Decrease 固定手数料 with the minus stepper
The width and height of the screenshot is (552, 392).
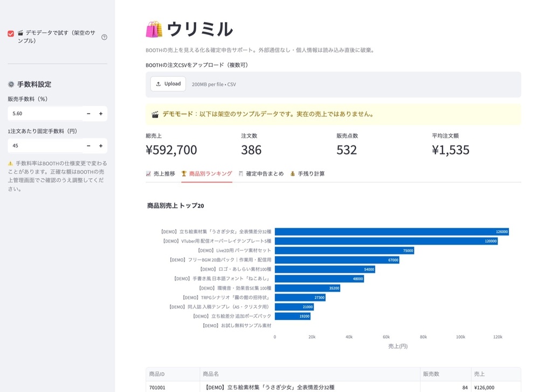point(89,145)
